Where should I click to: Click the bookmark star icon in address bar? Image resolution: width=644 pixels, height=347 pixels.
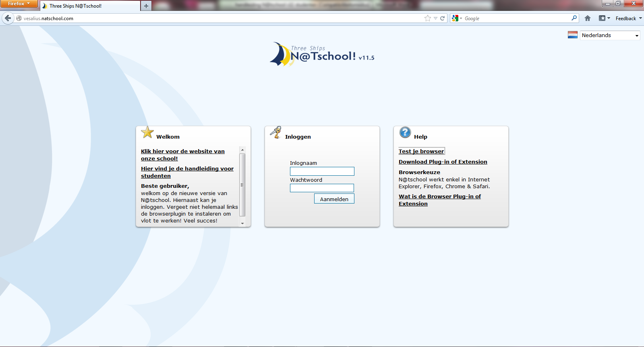(428, 18)
